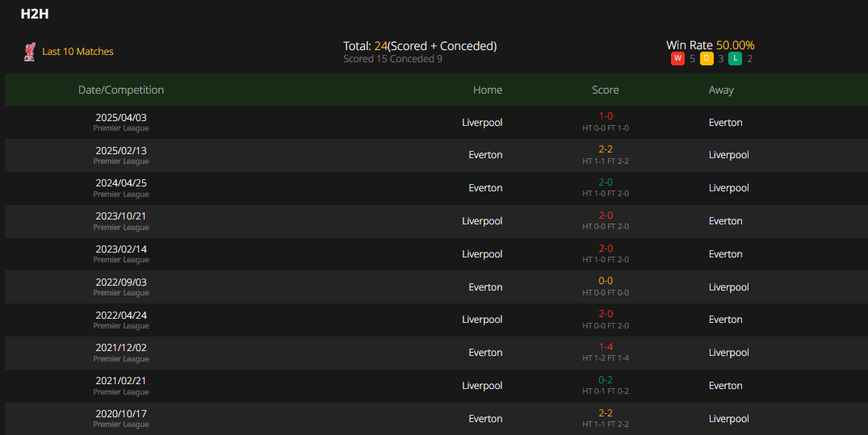The image size is (868, 435).
Task: Click the red W wins badge
Action: click(677, 59)
